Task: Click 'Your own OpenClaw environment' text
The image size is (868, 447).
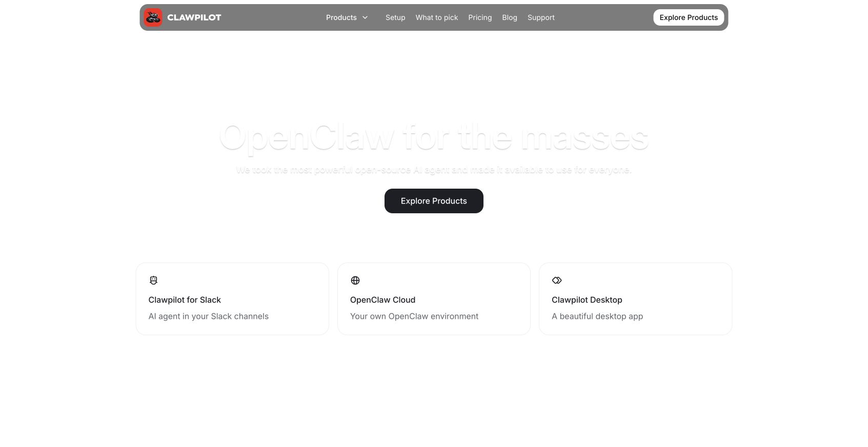Action: 414,316
